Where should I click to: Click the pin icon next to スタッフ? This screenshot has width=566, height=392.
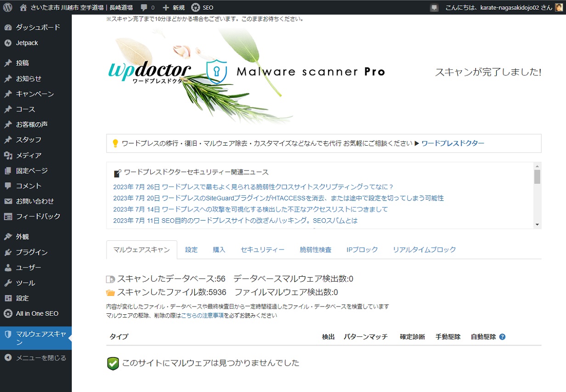(8, 140)
